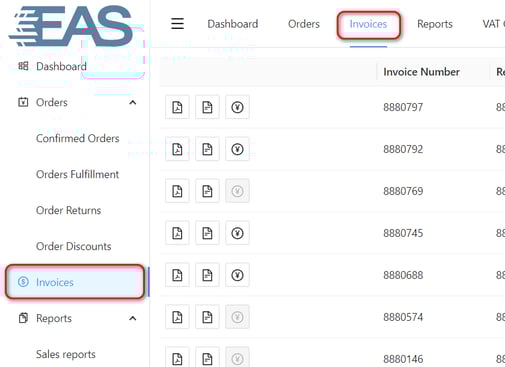Click greyed yen icon for invoice 8880574
Viewport: 505px width, 367px height.
point(237,317)
